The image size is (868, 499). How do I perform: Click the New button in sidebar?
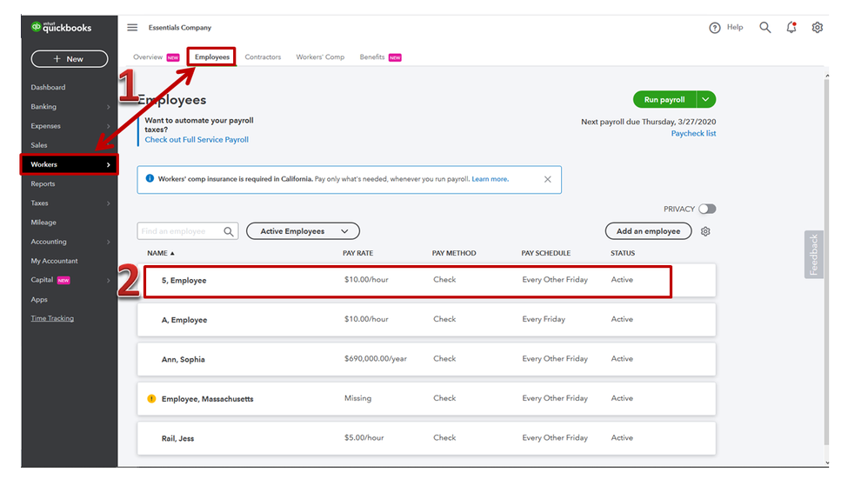pos(70,58)
